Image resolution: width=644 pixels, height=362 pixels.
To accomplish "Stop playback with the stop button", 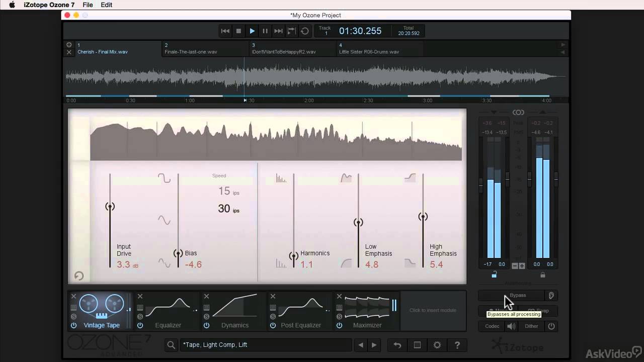I will (238, 31).
